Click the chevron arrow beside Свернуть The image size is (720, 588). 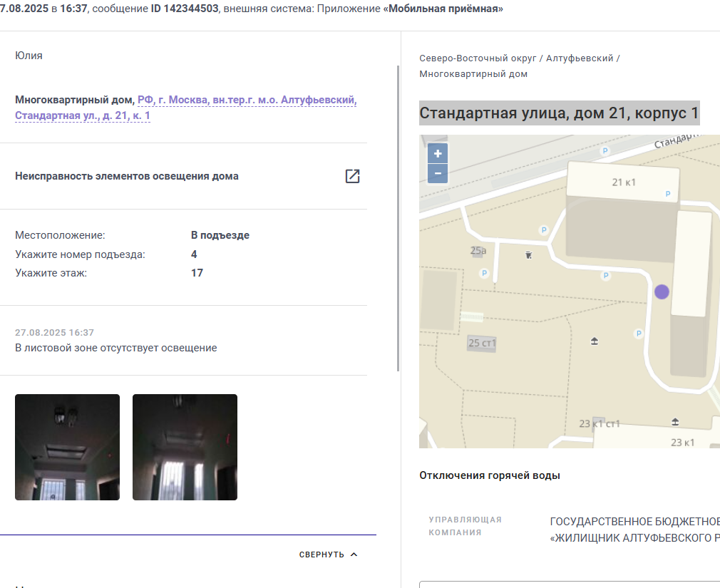[354, 555]
